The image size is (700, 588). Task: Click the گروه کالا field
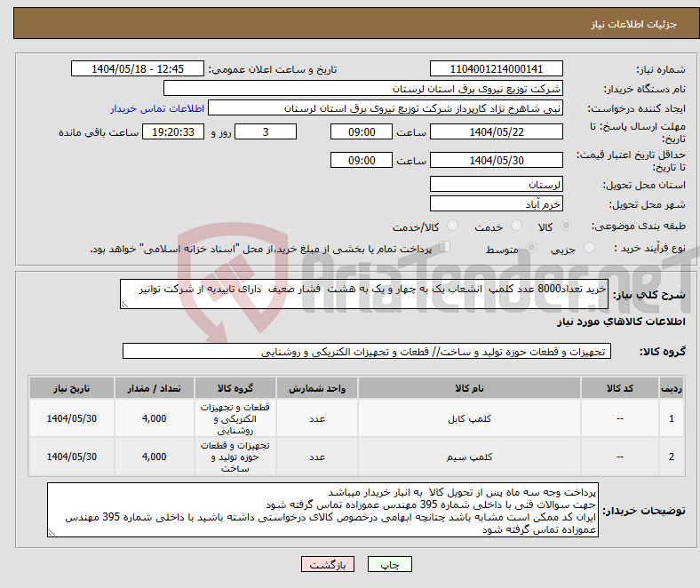(x=367, y=351)
